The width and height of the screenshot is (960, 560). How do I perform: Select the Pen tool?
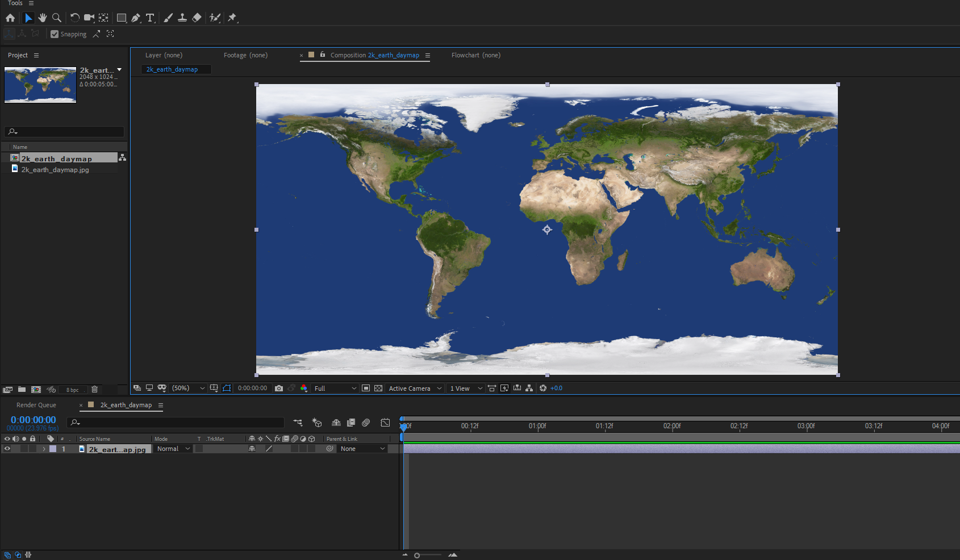(136, 18)
